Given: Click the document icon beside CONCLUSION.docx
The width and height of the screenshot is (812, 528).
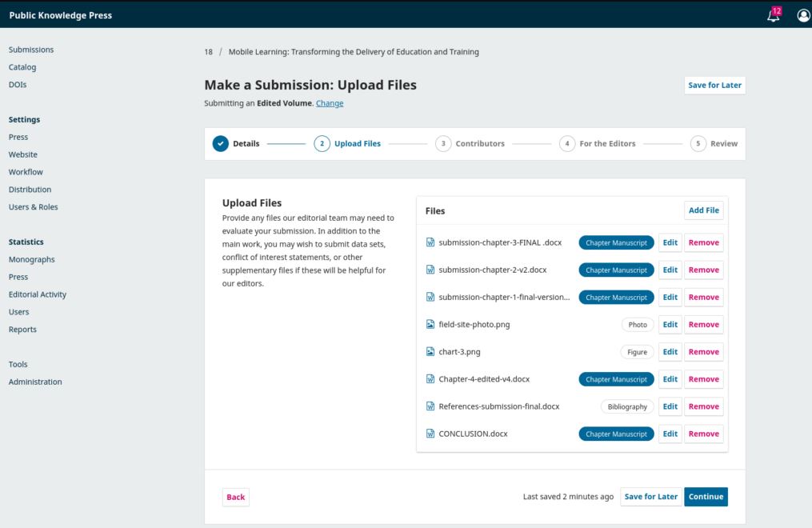Looking at the screenshot, I should click(430, 434).
